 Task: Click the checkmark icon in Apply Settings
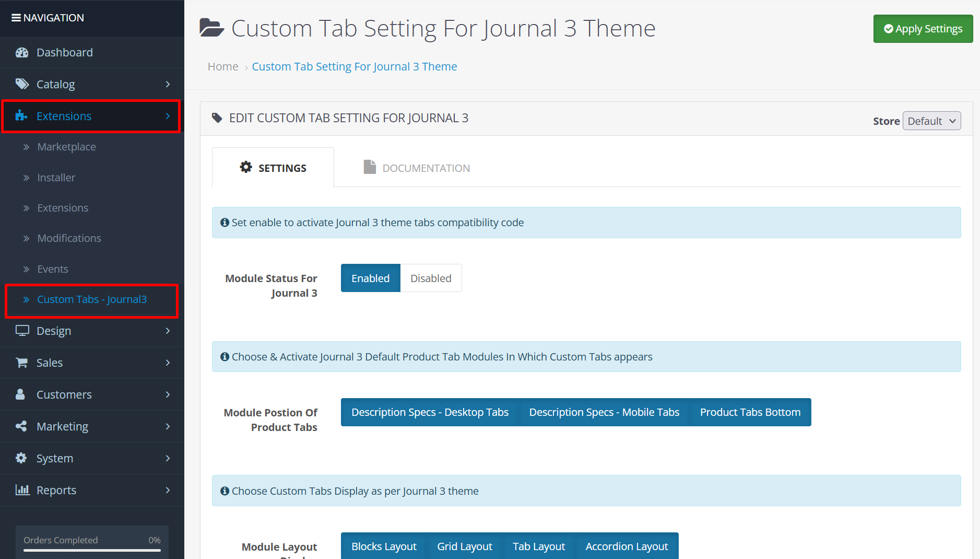tap(889, 29)
